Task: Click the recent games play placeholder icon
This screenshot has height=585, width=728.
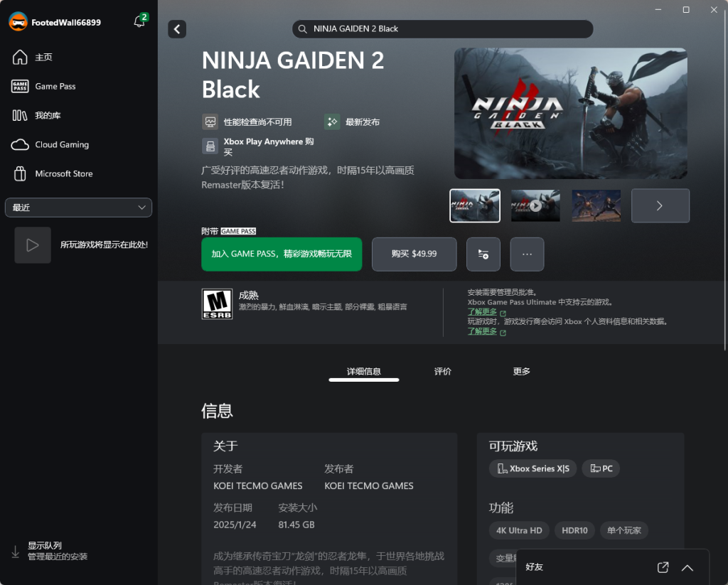Action: 33,245
